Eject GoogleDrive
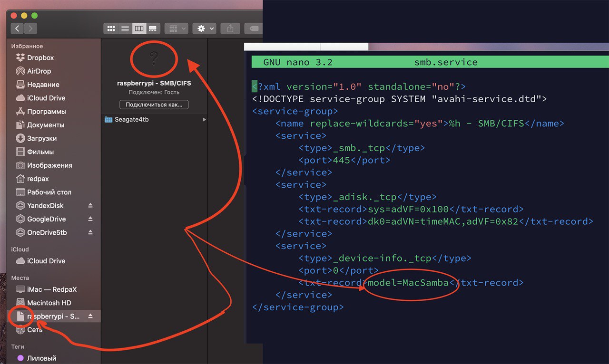This screenshot has height=364, width=609. [90, 219]
